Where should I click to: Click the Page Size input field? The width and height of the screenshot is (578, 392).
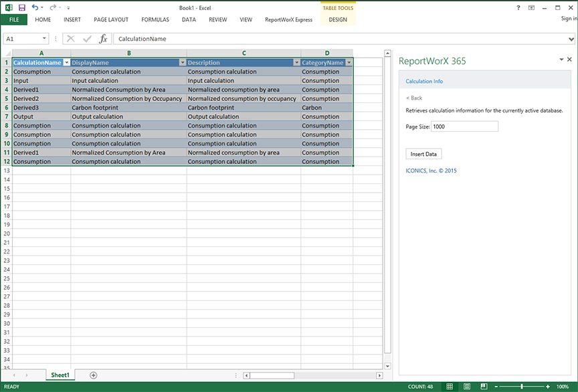[x=464, y=126]
